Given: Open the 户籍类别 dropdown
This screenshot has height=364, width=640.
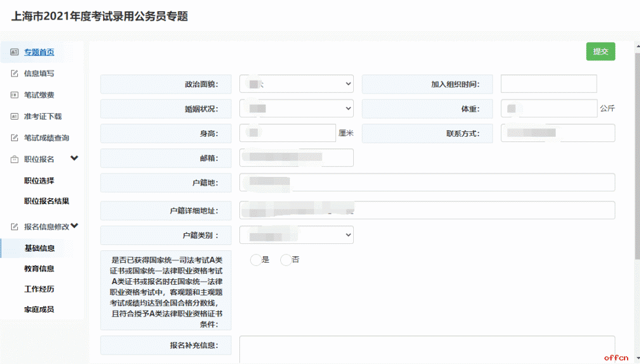Looking at the screenshot, I should point(296,235).
